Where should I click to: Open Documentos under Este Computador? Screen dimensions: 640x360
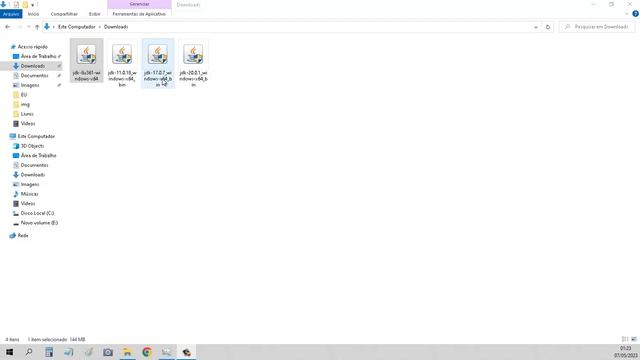coord(34,165)
